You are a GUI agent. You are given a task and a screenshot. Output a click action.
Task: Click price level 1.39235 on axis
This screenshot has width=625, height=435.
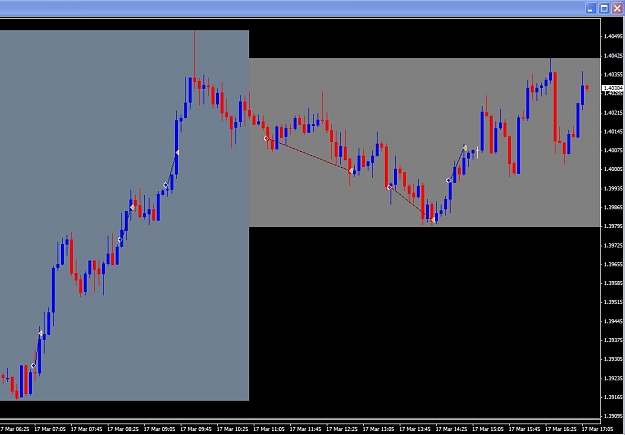point(613,378)
